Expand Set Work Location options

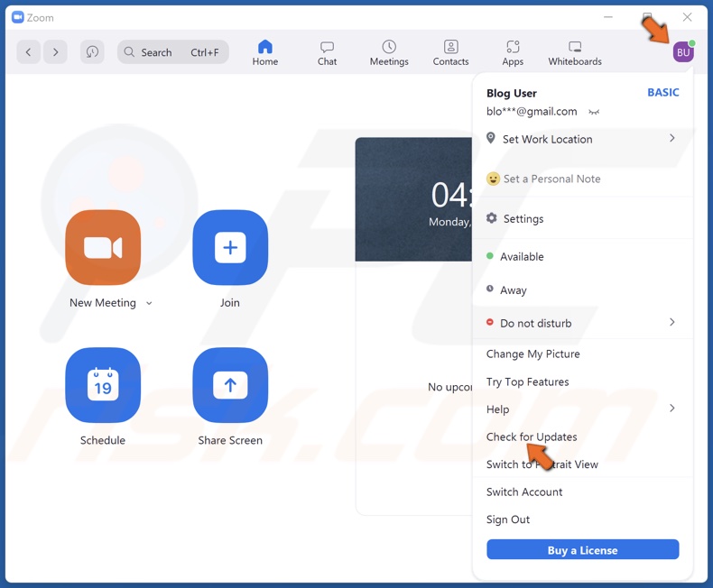(x=671, y=139)
